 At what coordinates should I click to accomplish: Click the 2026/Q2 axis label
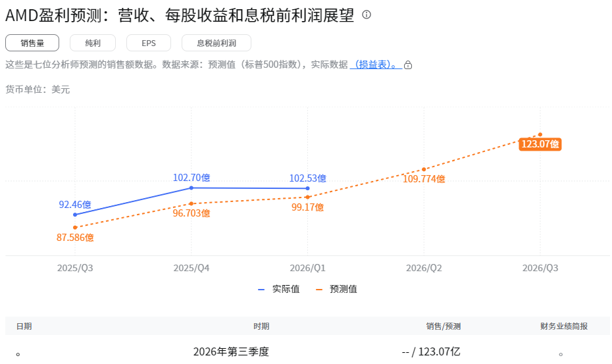[424, 268]
